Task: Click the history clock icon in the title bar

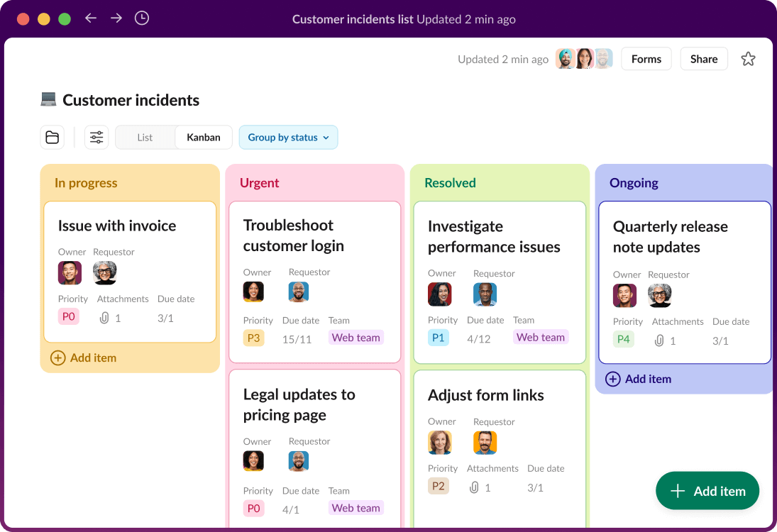Action: coord(142,18)
